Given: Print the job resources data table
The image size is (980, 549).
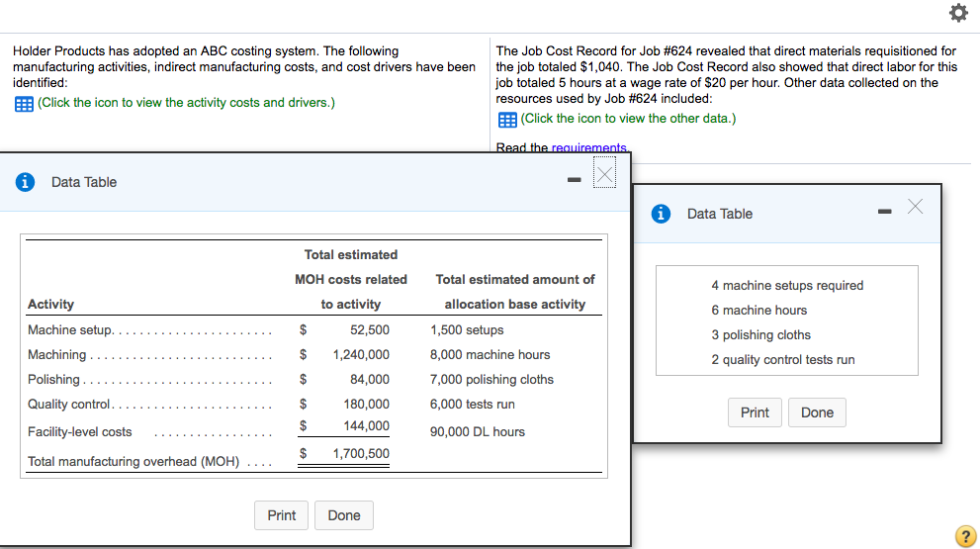Looking at the screenshot, I should [x=755, y=412].
